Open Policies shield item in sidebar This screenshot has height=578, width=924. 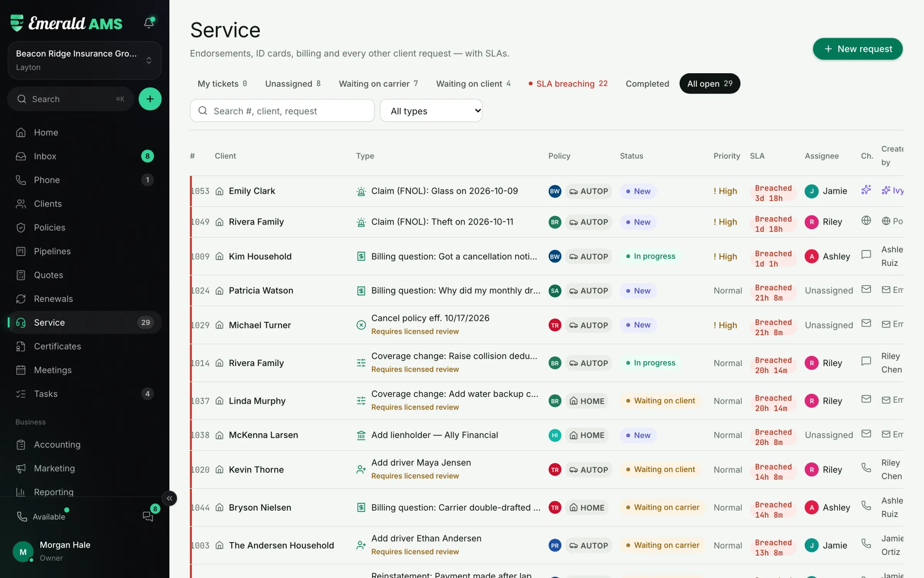[84, 227]
